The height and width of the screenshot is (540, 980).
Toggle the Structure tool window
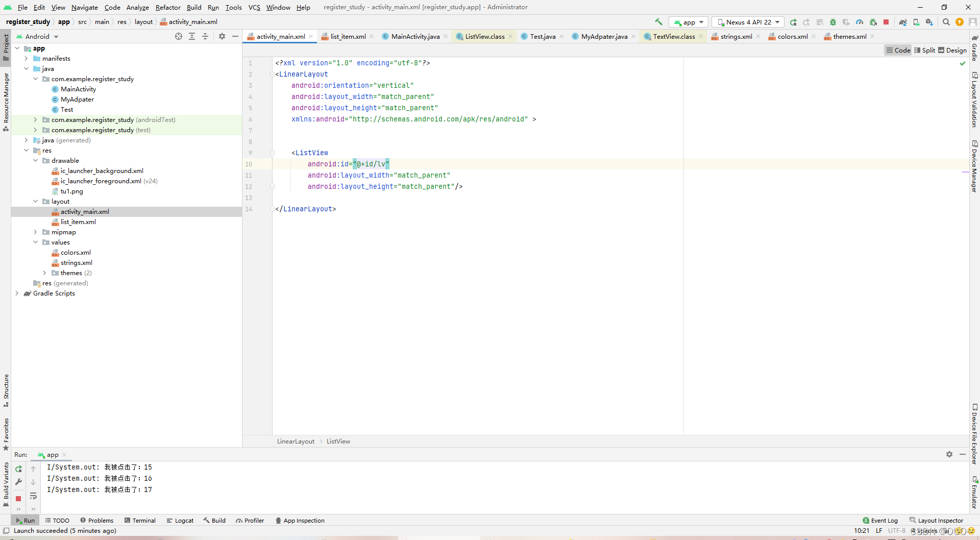(x=6, y=390)
